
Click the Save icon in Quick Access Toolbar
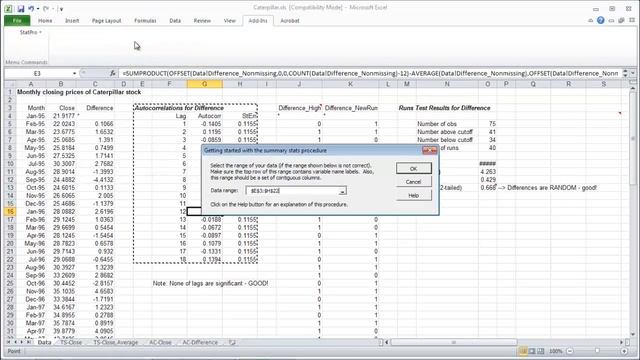pyautogui.click(x=20, y=8)
